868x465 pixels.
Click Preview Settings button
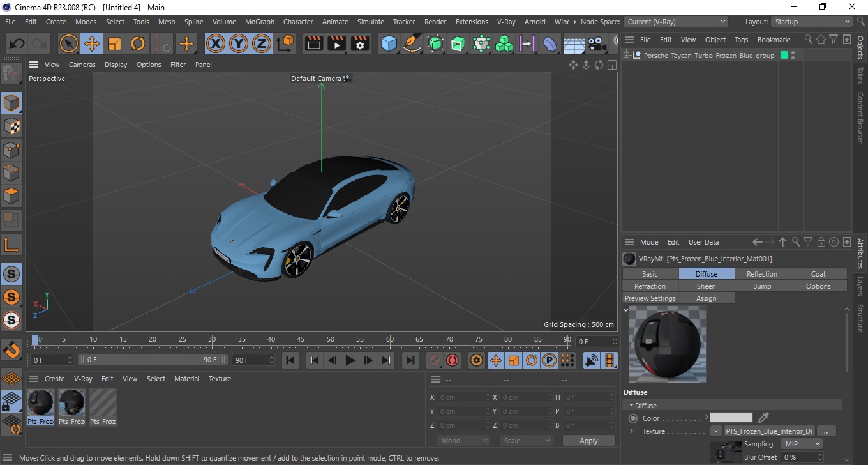click(x=650, y=298)
